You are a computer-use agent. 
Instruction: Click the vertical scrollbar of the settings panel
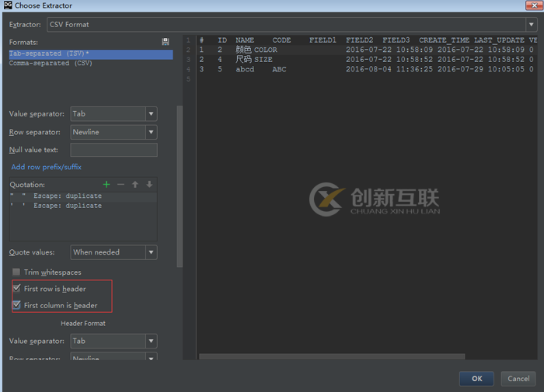180,186
